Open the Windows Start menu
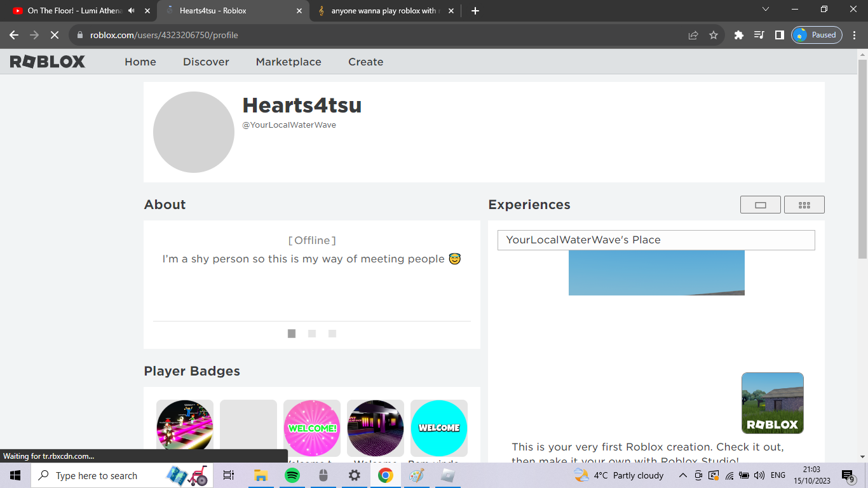This screenshot has height=488, width=868. [x=15, y=475]
